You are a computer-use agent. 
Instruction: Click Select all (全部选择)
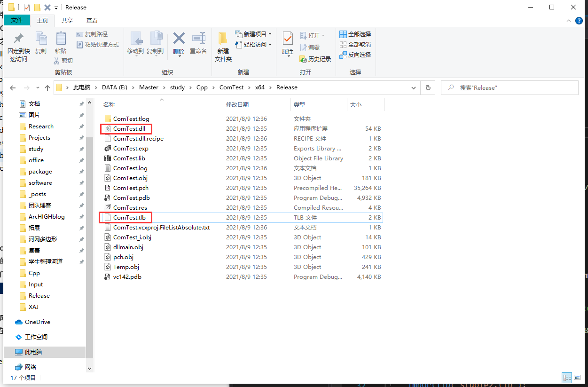pyautogui.click(x=355, y=34)
